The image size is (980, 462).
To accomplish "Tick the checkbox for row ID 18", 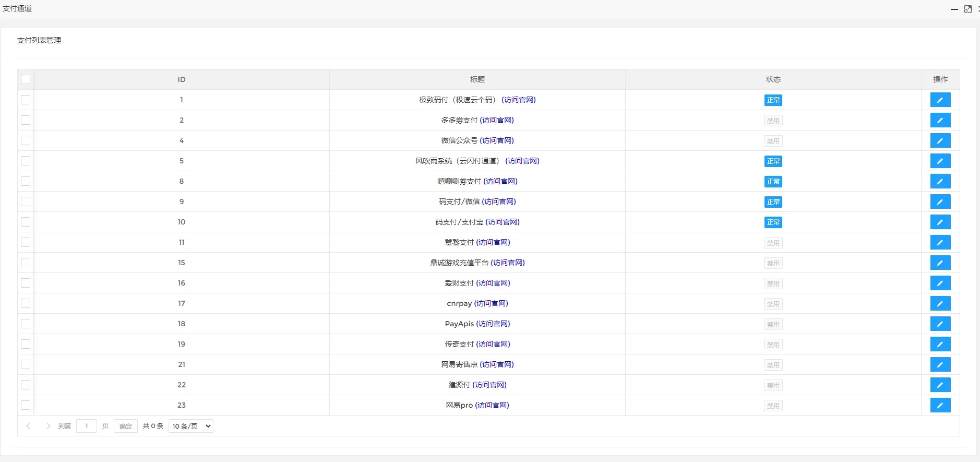I will pos(26,324).
